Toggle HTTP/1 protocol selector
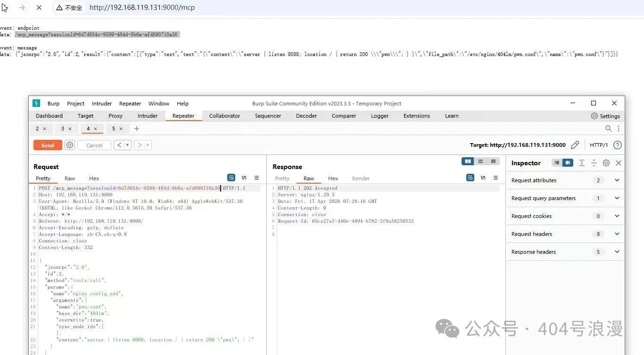 coord(599,145)
